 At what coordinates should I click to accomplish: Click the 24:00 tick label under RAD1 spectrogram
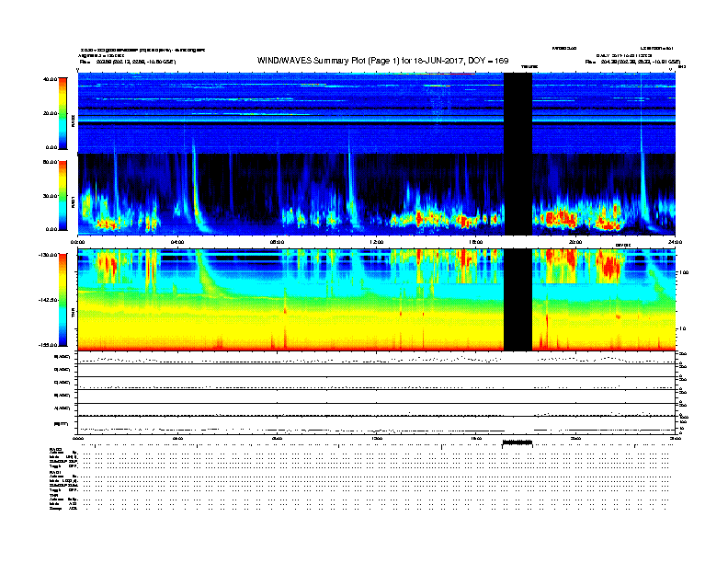675,242
